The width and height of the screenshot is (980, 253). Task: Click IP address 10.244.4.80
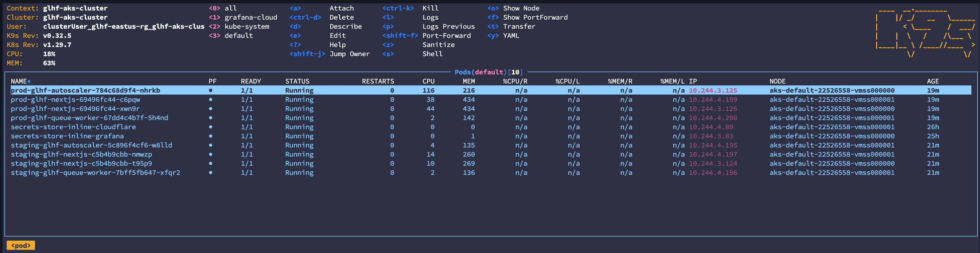[711, 127]
